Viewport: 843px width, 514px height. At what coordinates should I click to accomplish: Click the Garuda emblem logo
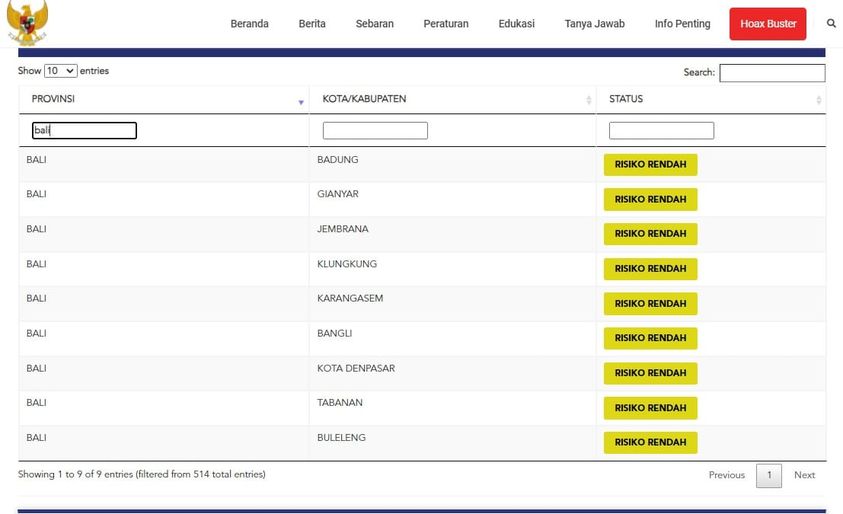tap(27, 22)
